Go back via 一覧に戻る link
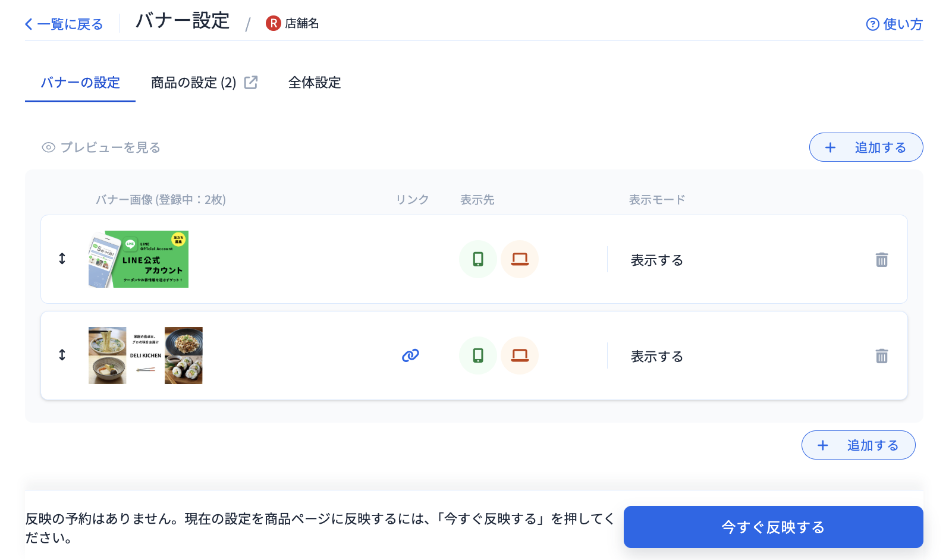This screenshot has height=560, width=949. (x=64, y=24)
